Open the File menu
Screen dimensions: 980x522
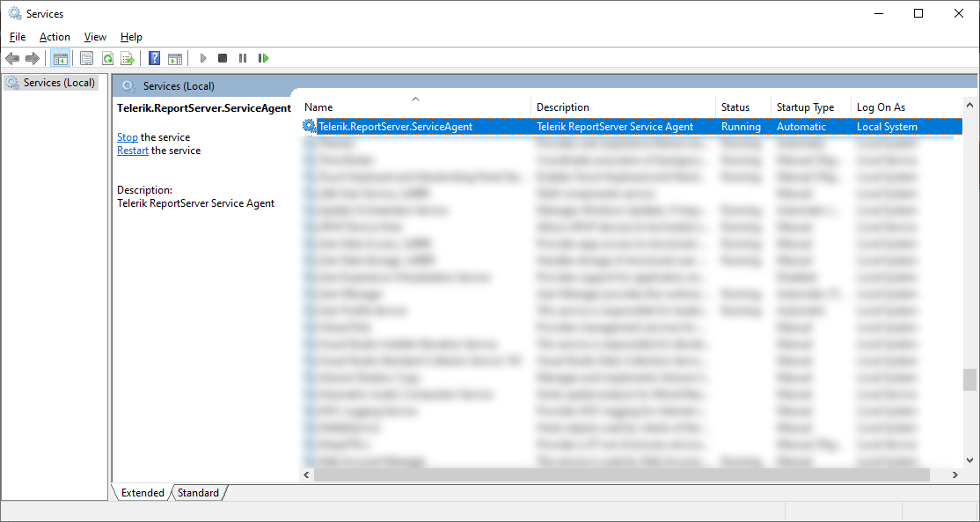point(17,37)
